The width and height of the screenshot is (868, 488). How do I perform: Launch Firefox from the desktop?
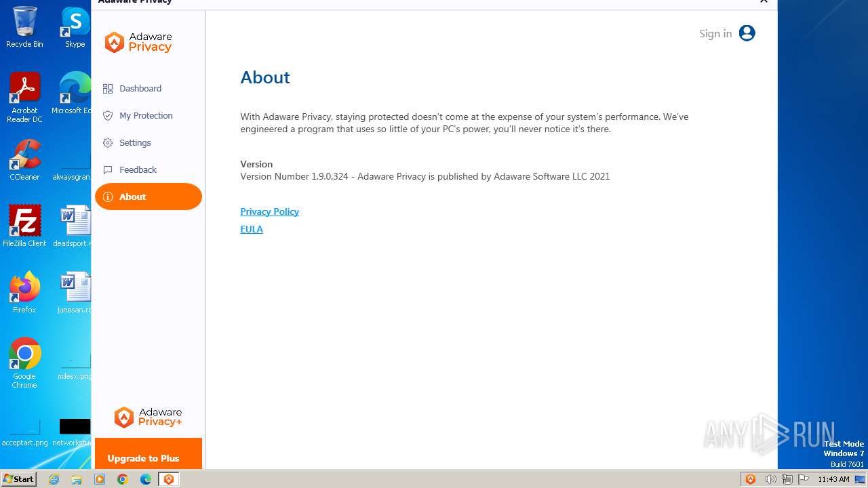click(24, 293)
